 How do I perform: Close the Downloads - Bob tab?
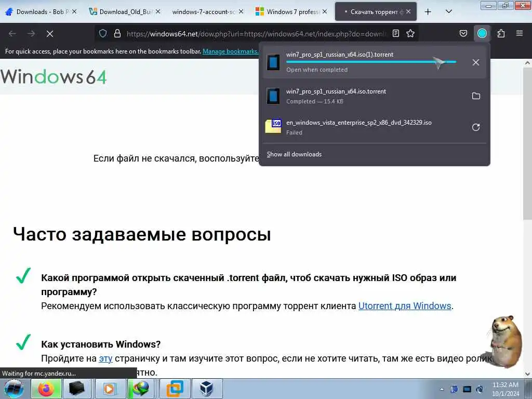74,11
